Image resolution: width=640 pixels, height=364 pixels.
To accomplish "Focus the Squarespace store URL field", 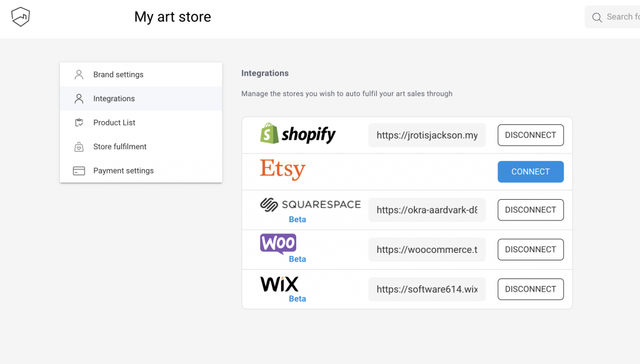I will tap(427, 210).
